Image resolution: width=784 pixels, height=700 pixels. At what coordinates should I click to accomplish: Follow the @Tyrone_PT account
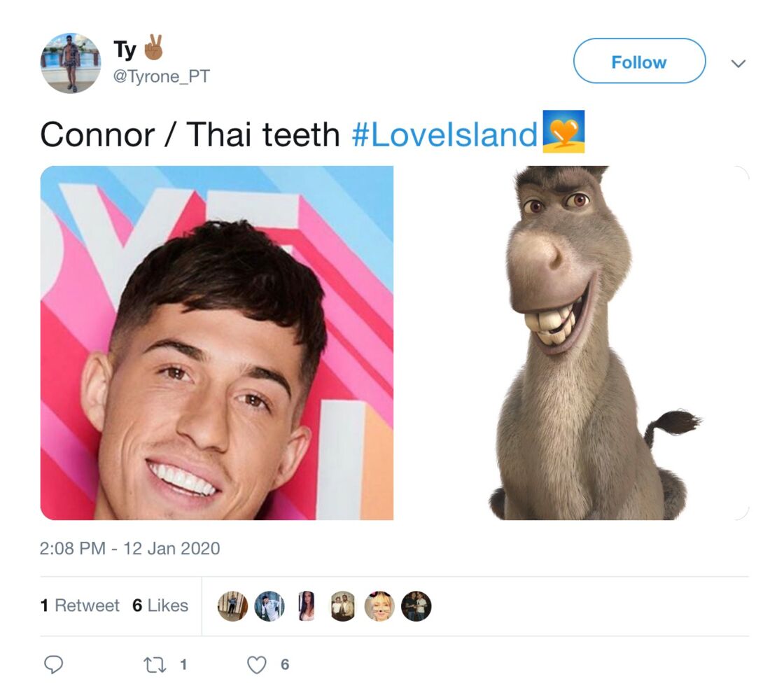[x=639, y=61]
